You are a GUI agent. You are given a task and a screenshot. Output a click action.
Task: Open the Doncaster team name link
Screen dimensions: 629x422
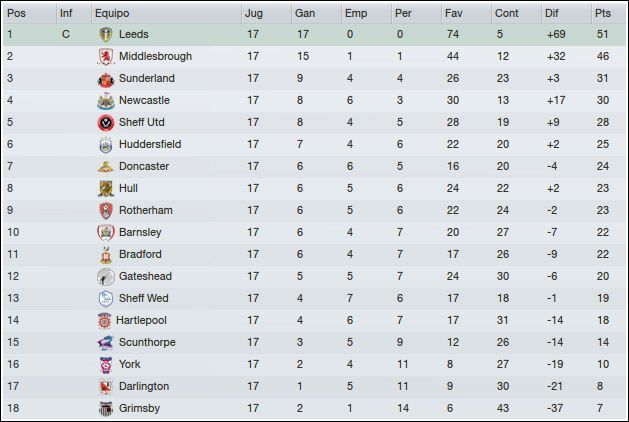pyautogui.click(x=144, y=166)
